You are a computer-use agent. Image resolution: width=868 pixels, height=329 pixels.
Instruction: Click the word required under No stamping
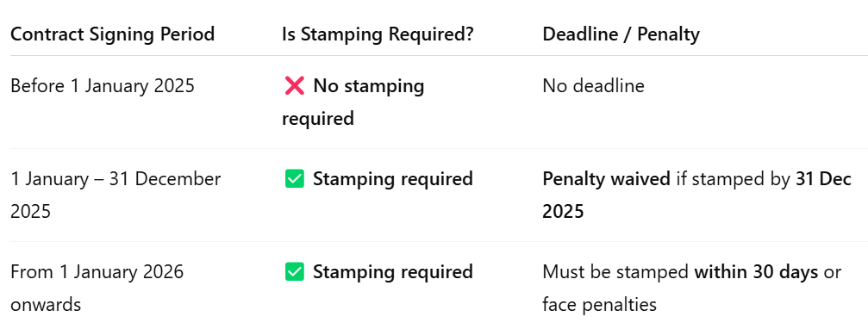(x=318, y=119)
